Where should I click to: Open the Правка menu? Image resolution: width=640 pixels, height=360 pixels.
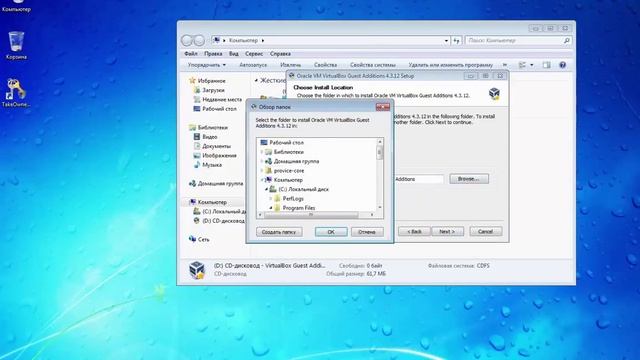[x=213, y=53]
